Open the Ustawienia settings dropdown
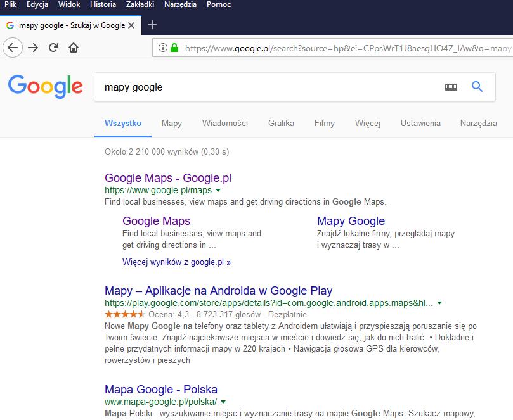 (x=420, y=124)
